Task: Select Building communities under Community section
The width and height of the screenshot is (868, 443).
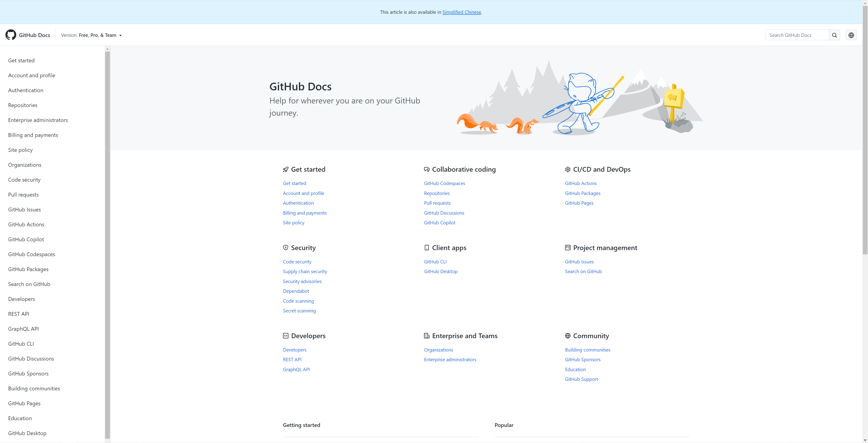Action: click(x=588, y=350)
